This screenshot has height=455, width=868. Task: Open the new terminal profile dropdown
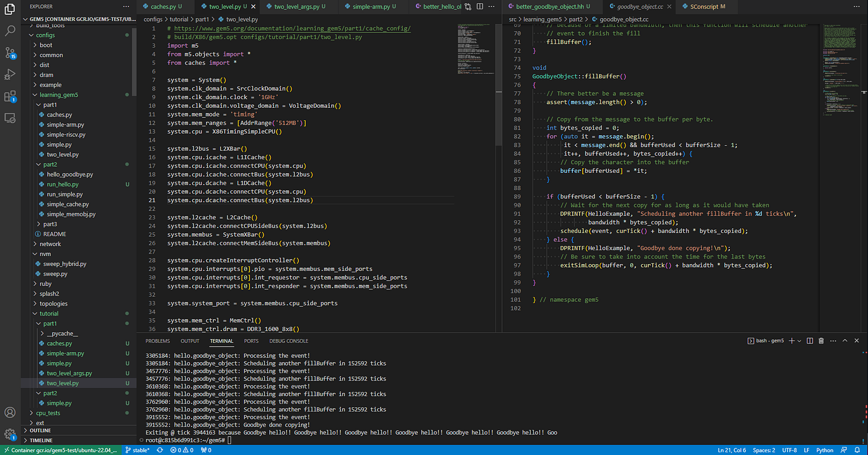pyautogui.click(x=799, y=341)
